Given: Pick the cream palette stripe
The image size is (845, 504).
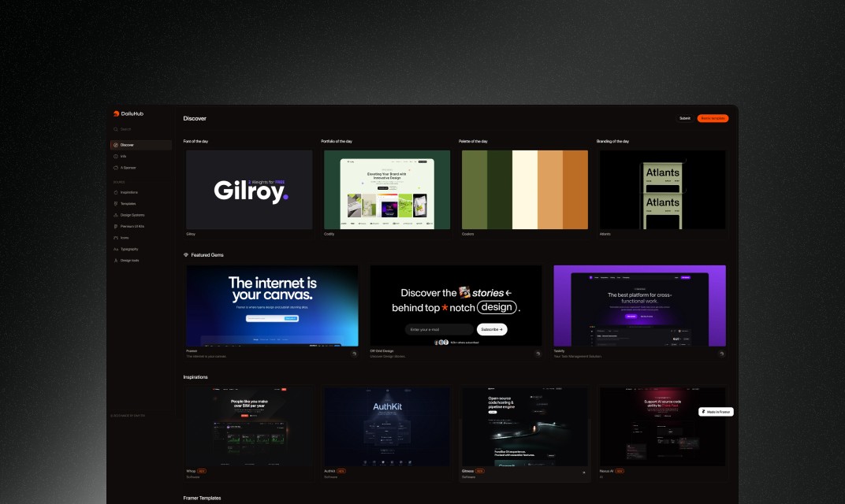Looking at the screenshot, I should tap(525, 190).
